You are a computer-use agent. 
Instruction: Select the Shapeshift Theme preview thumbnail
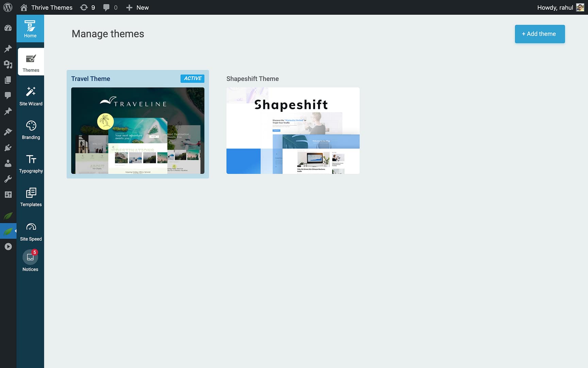point(293,131)
